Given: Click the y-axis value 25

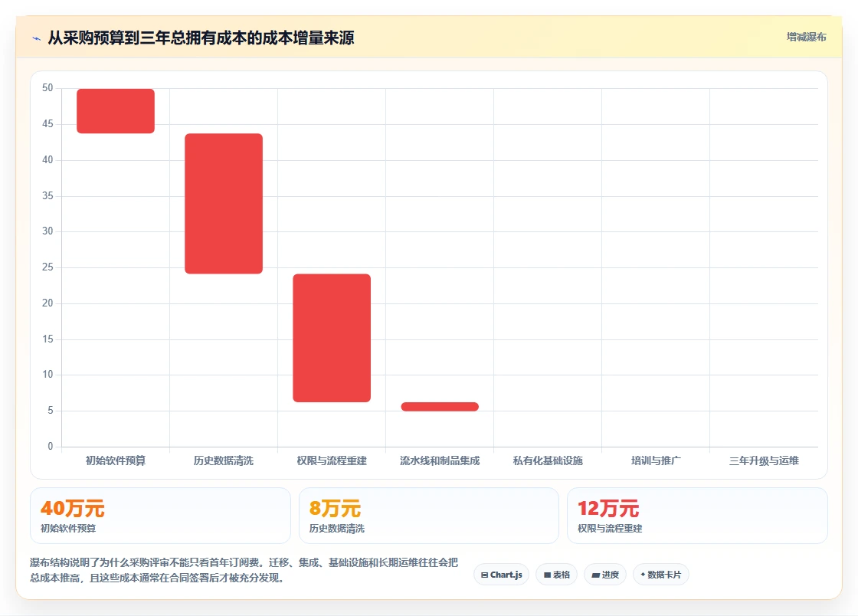Looking at the screenshot, I should click(x=47, y=267).
